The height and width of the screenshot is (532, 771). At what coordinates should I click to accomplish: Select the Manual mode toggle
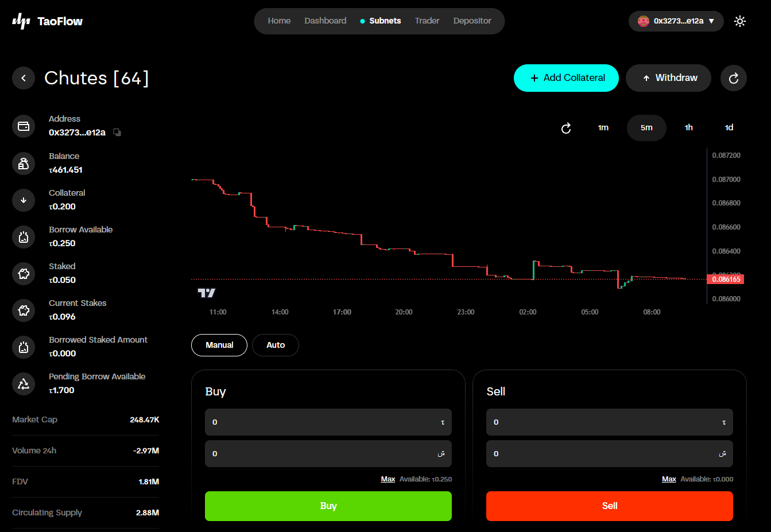click(x=219, y=345)
